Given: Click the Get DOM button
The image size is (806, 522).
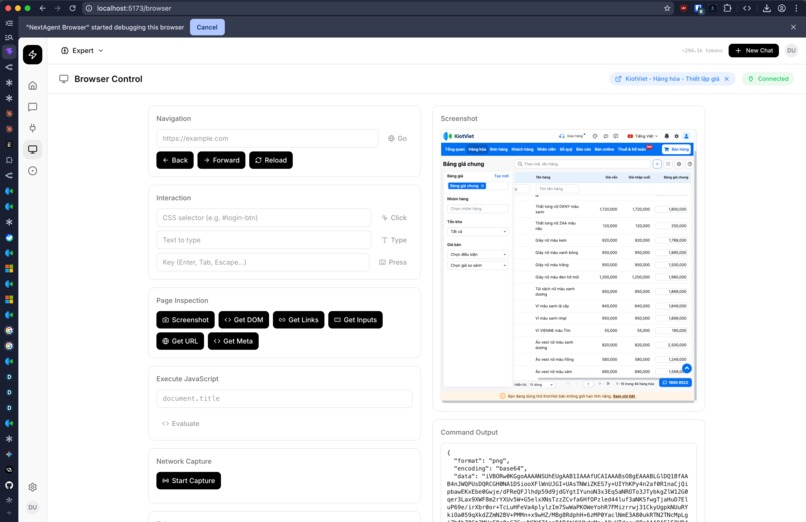Looking at the screenshot, I should point(244,320).
